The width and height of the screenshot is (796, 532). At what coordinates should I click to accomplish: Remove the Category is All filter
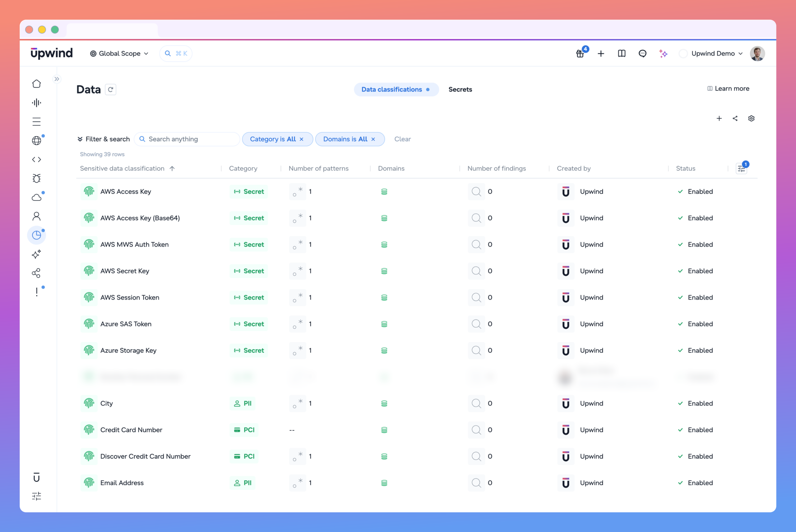tap(301, 139)
